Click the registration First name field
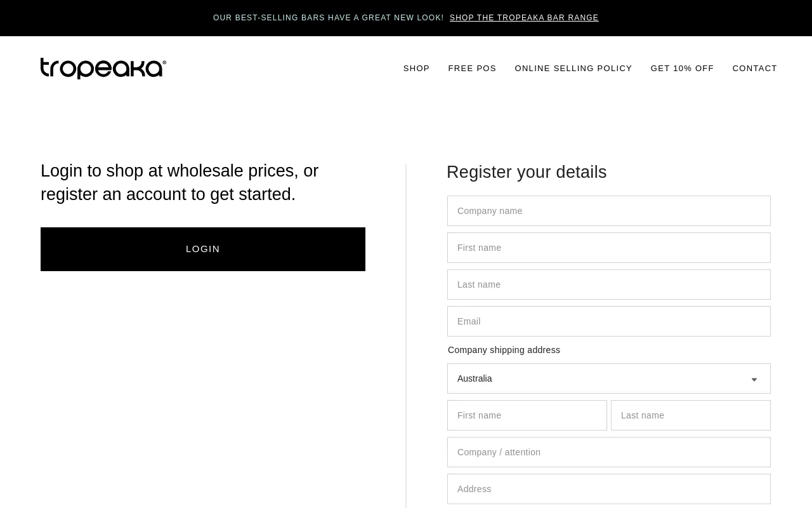Viewport: 812px width, 508px height. [609, 248]
